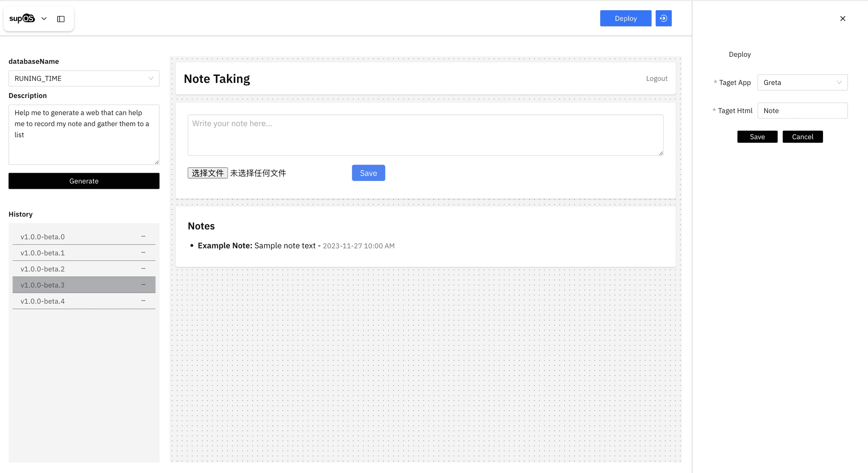This screenshot has height=473, width=868.
Task: Click the Taget Html label
Action: click(735, 111)
